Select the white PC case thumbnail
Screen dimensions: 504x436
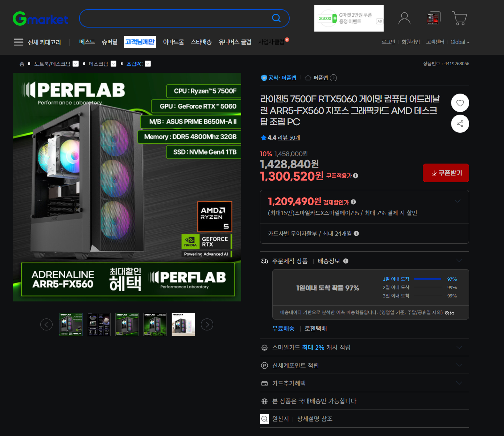(183, 324)
